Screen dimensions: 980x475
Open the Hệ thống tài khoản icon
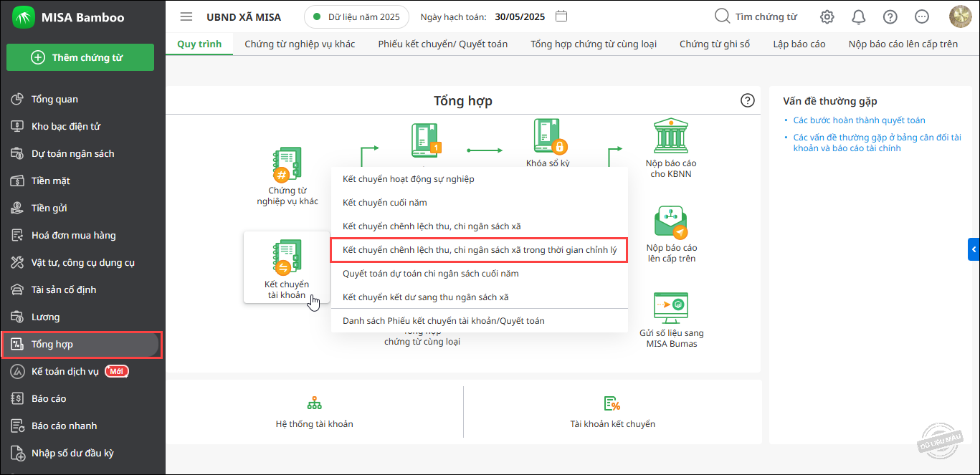tap(314, 403)
